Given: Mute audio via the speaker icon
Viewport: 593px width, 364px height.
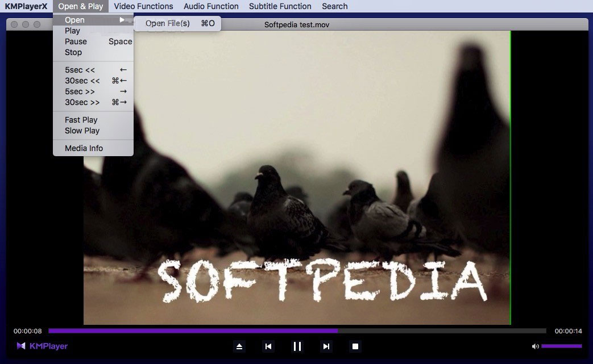Looking at the screenshot, I should (535, 346).
